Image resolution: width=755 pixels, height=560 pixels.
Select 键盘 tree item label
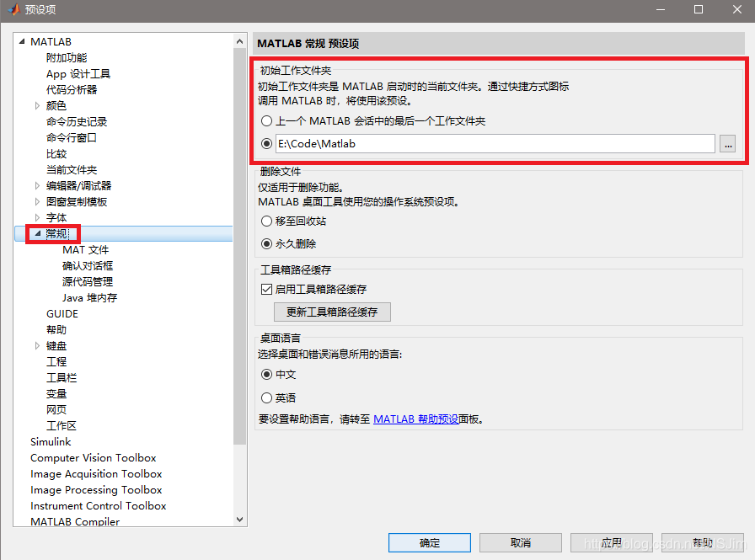pos(56,345)
